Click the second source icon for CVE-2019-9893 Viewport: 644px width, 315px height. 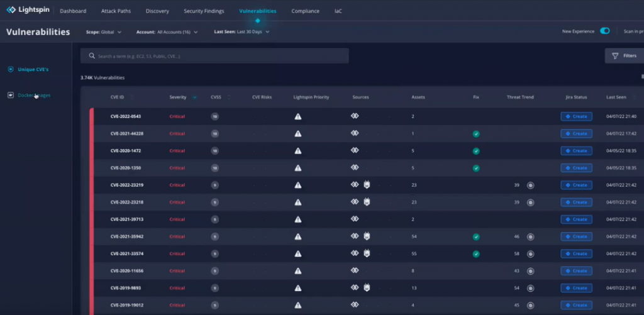(367, 288)
